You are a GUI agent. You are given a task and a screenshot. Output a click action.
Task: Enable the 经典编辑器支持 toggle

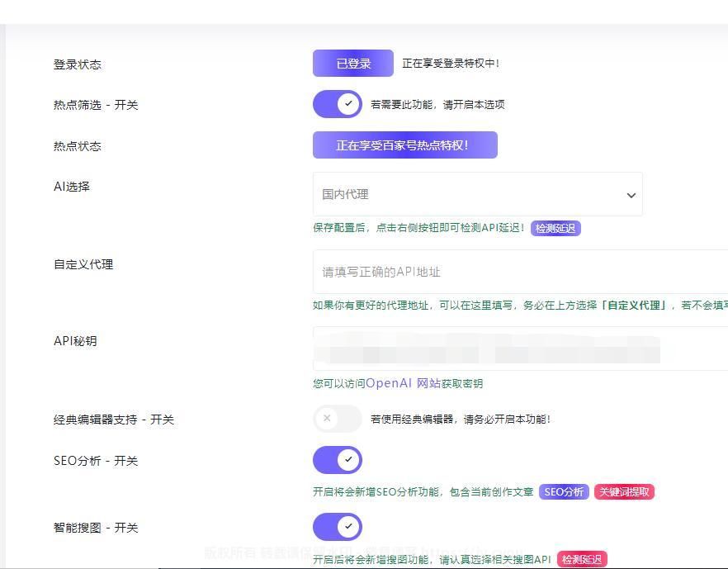pos(337,419)
